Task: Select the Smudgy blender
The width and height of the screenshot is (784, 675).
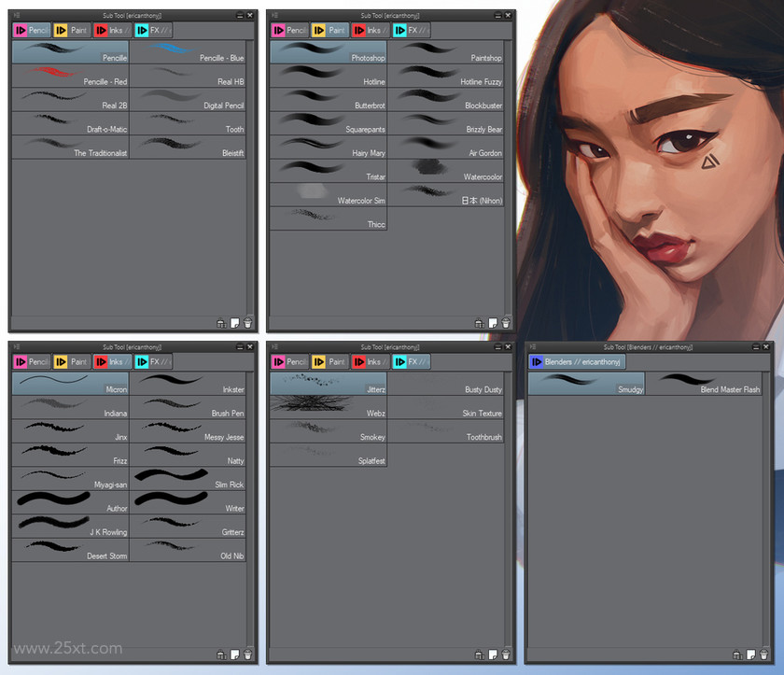Action: (586, 384)
